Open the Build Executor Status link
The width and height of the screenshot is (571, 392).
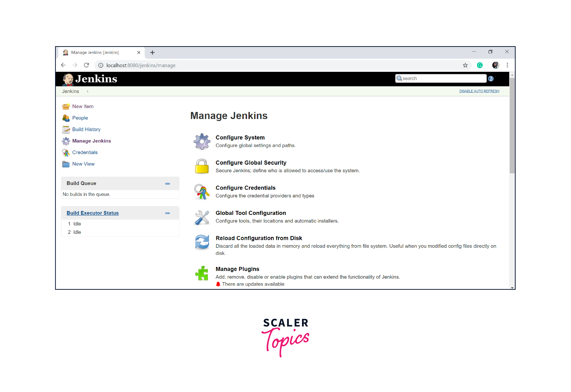93,213
